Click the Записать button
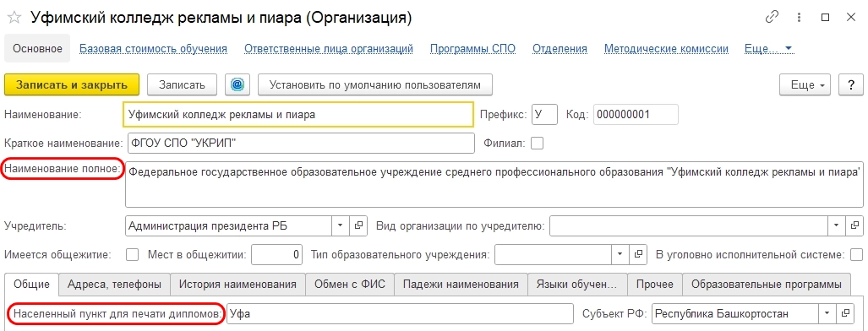 182,84
